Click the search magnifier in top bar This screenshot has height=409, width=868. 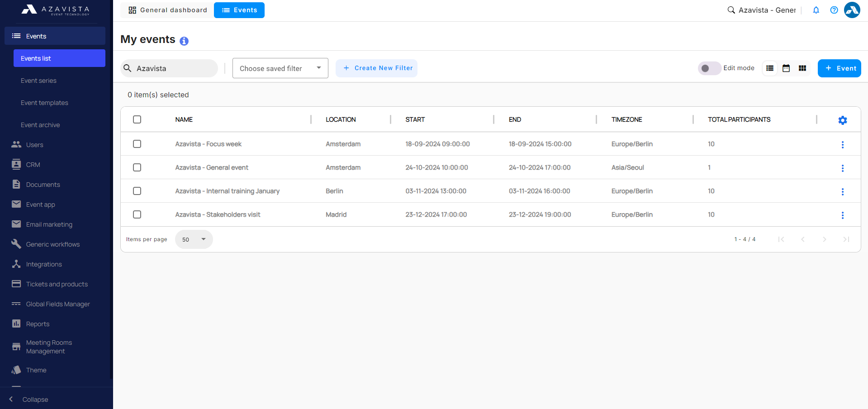(x=731, y=10)
